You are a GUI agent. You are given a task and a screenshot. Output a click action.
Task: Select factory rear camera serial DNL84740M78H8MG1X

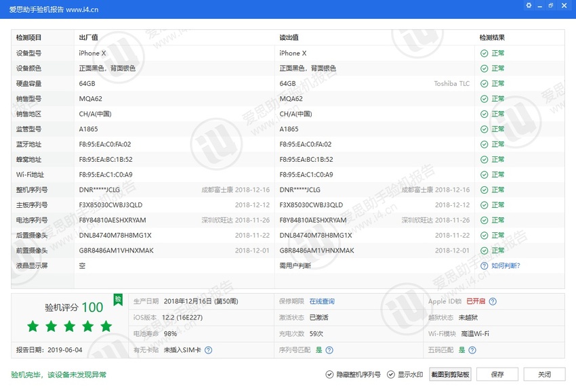click(x=115, y=236)
